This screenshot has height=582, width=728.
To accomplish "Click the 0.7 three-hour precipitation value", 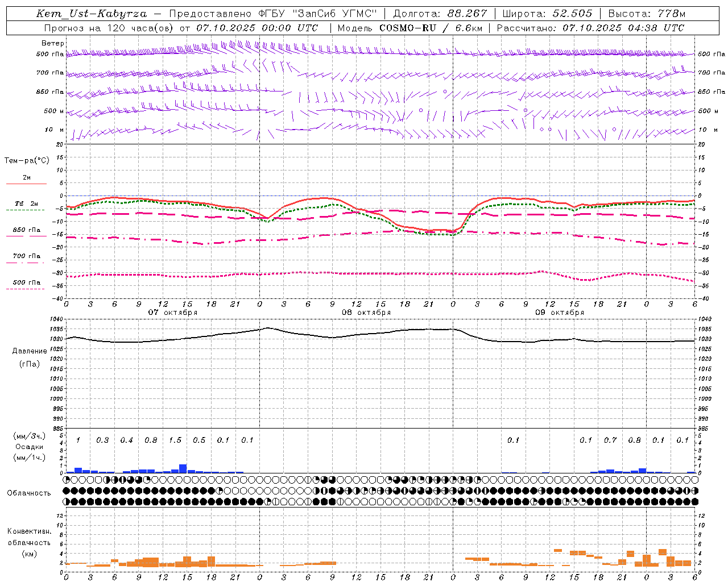I will coord(610,440).
